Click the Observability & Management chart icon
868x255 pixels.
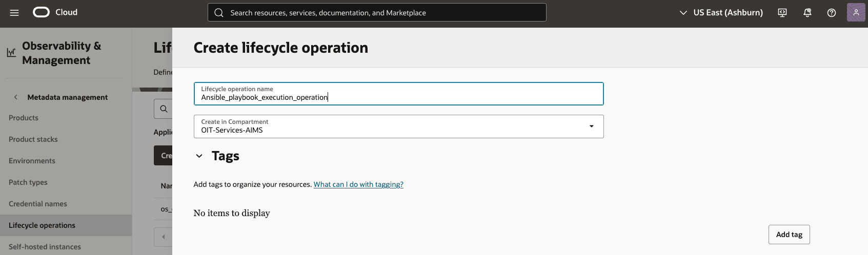11,53
